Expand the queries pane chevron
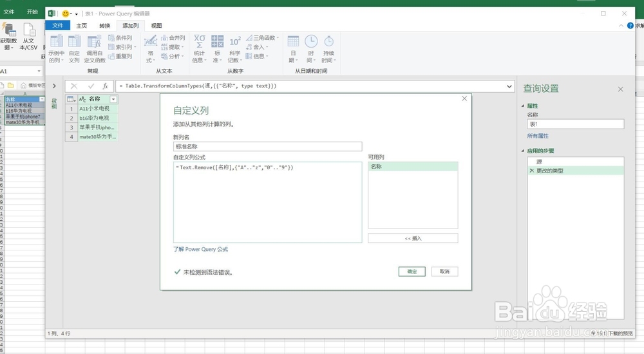The height and width of the screenshot is (354, 644). point(54,86)
